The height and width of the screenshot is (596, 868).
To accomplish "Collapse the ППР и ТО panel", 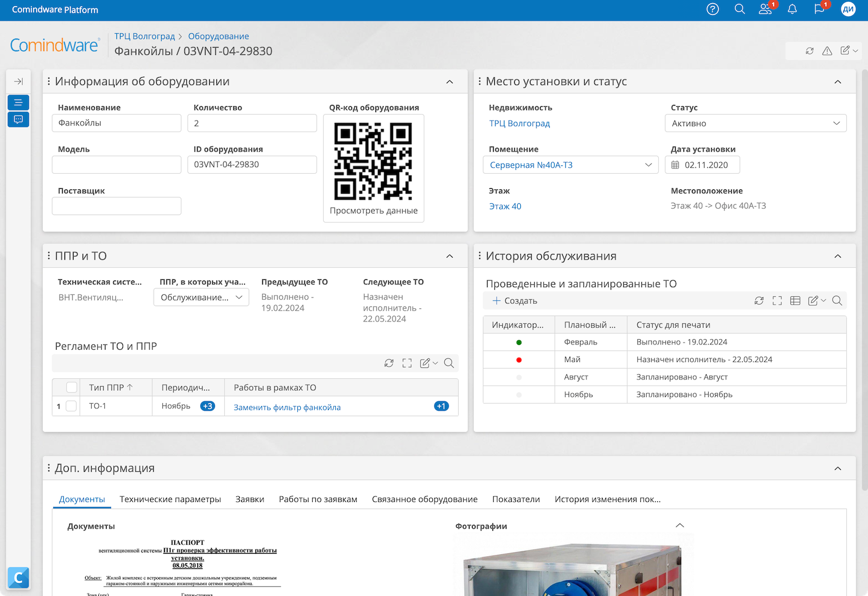I will click(x=450, y=256).
